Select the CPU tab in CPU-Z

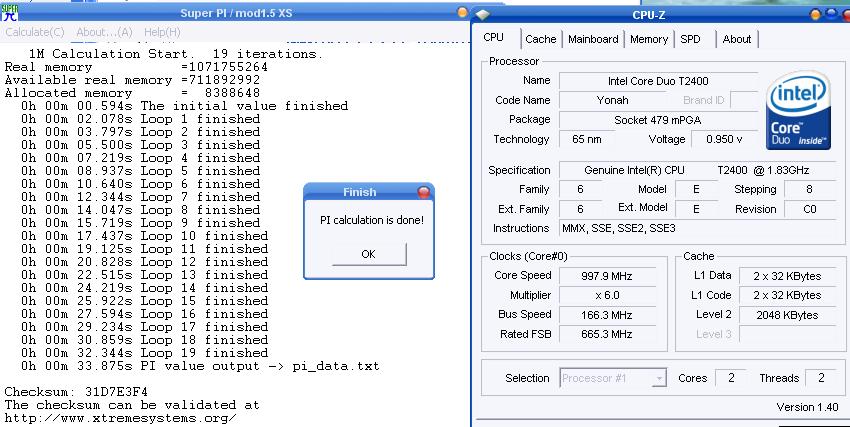(x=493, y=37)
